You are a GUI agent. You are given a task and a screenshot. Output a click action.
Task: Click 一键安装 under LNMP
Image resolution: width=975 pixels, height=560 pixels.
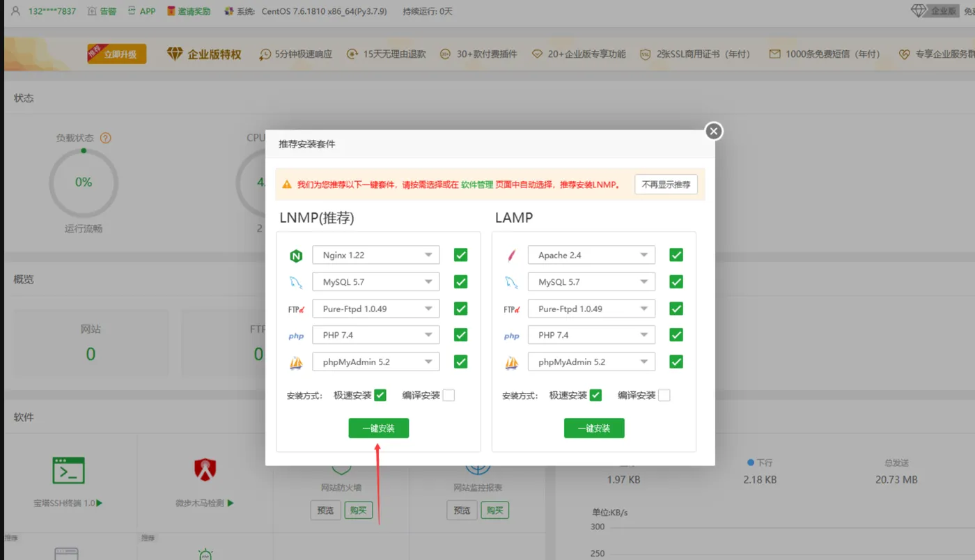click(379, 428)
